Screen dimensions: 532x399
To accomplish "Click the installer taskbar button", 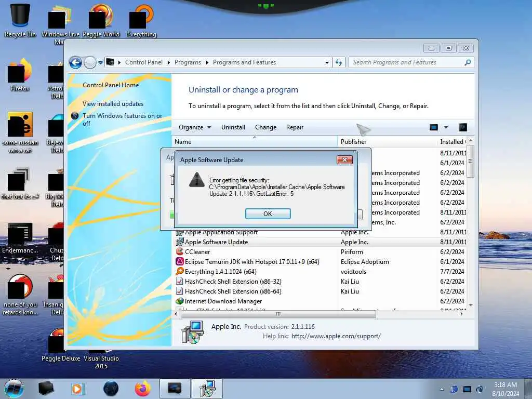I will pos(207,389).
